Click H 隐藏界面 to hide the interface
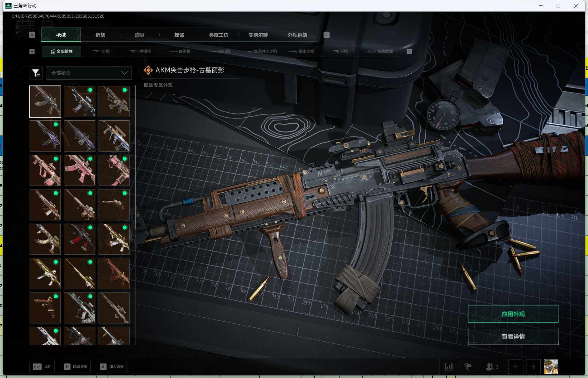588x378 pixels. click(x=76, y=367)
